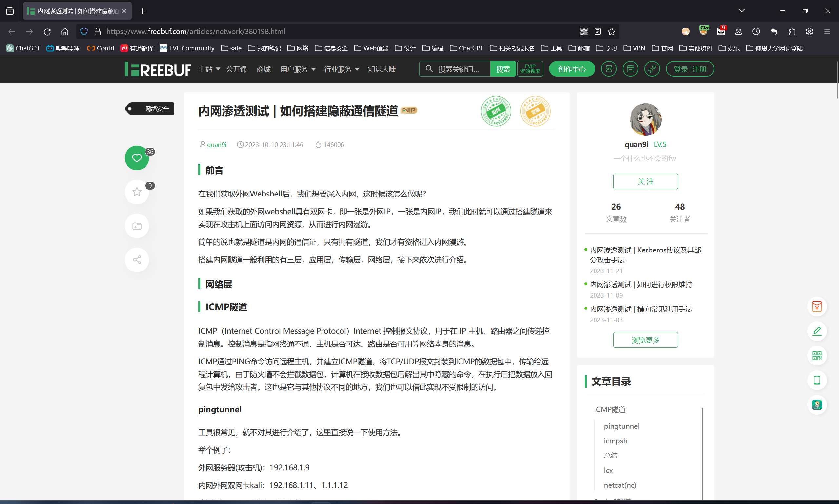Image resolution: width=839 pixels, height=504 pixels.
Task: Open author link quan9i under title
Action: [x=216, y=145]
